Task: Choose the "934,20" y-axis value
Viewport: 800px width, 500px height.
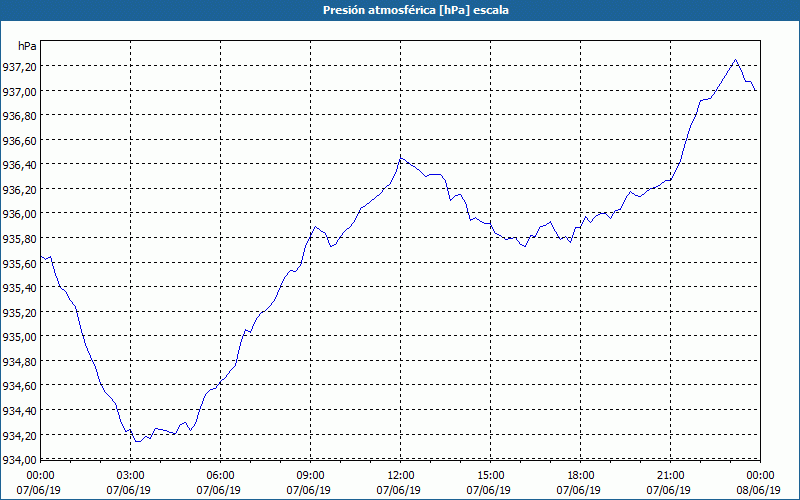Action: coord(19,435)
